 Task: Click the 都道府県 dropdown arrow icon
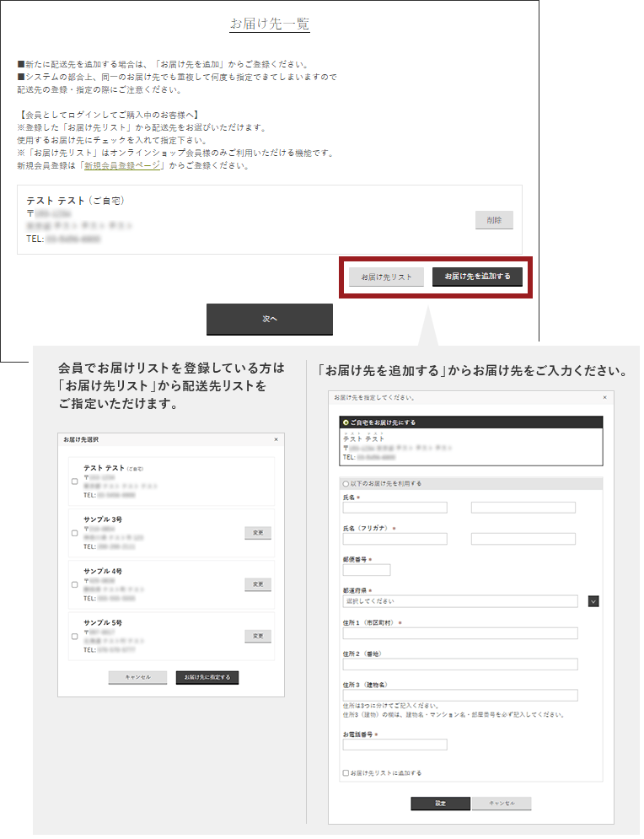[x=593, y=601]
